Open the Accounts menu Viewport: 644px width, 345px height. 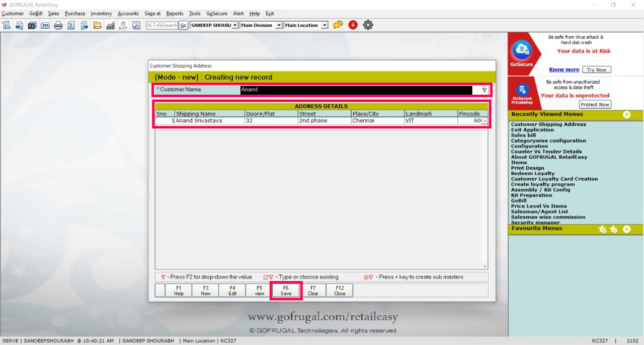tap(128, 14)
